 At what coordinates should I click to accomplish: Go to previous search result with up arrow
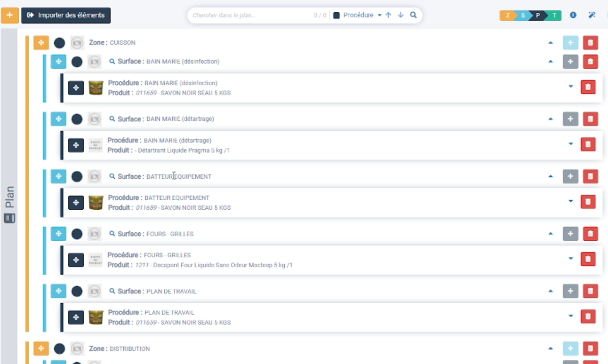[x=388, y=15]
